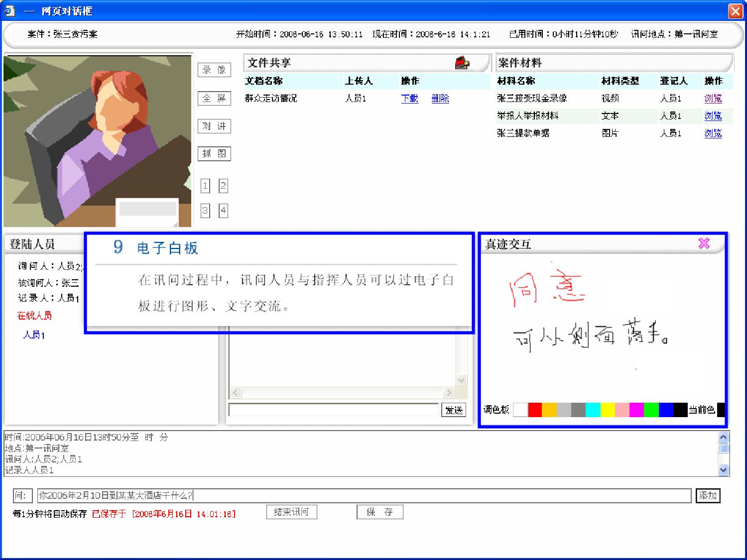Browse 举报人举报材料 material
Screen dimensions: 747x560
[713, 115]
